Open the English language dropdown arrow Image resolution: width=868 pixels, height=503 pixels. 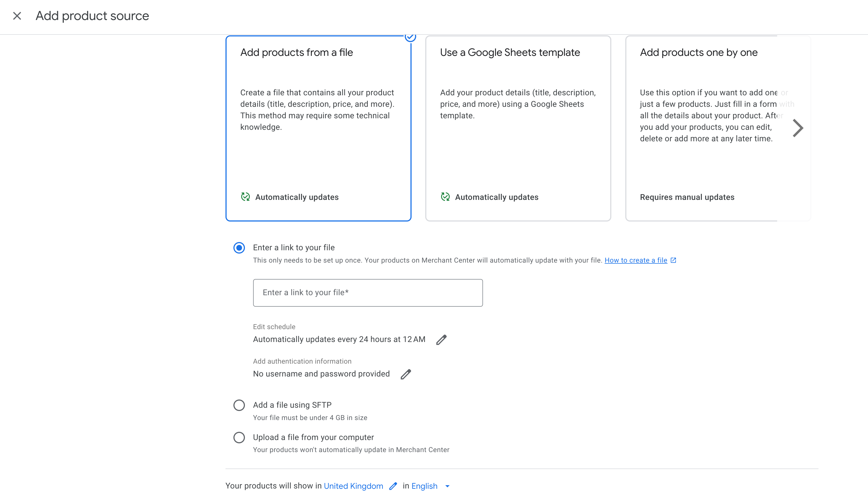(x=447, y=486)
